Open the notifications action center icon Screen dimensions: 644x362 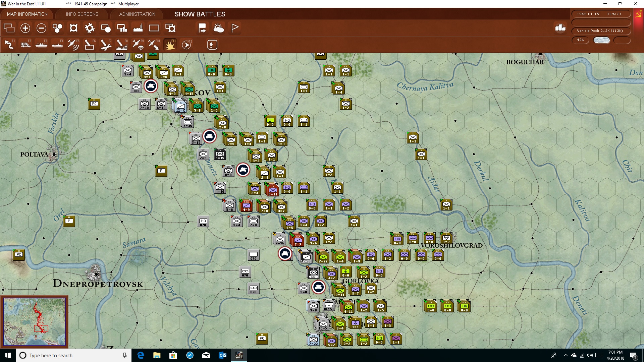tap(634, 355)
